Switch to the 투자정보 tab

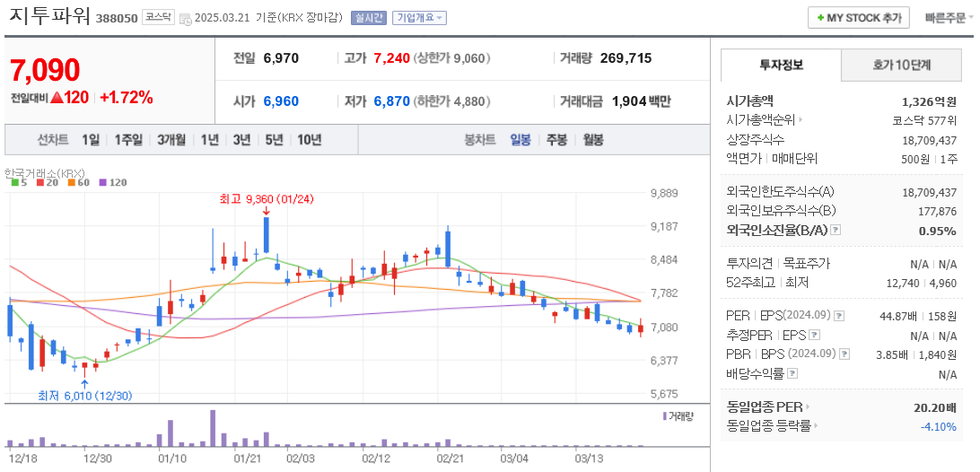coord(782,65)
